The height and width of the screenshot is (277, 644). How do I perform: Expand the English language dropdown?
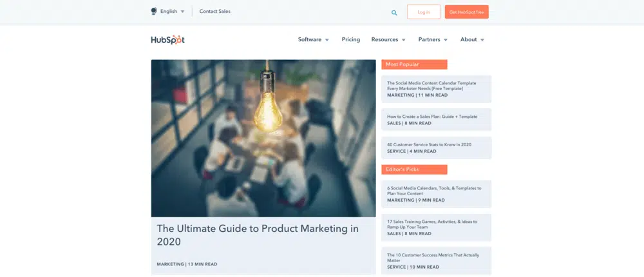[x=172, y=12]
